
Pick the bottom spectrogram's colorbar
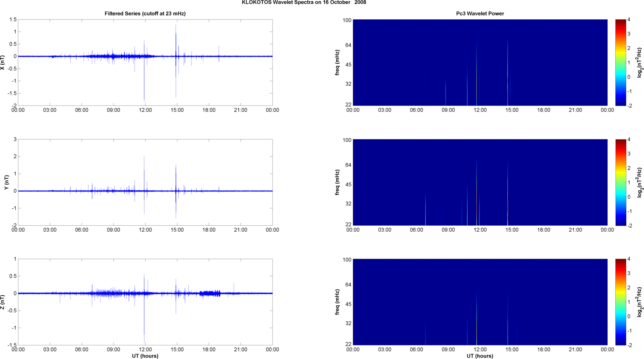[x=620, y=302]
